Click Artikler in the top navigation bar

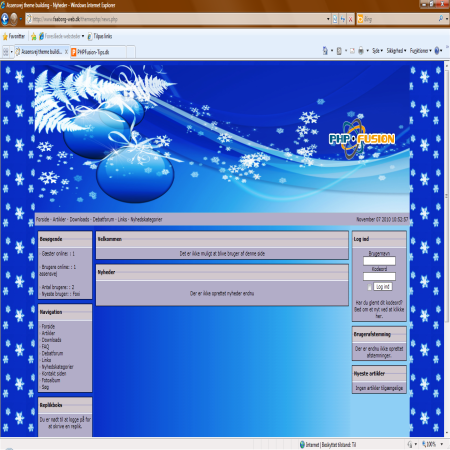click(59, 219)
